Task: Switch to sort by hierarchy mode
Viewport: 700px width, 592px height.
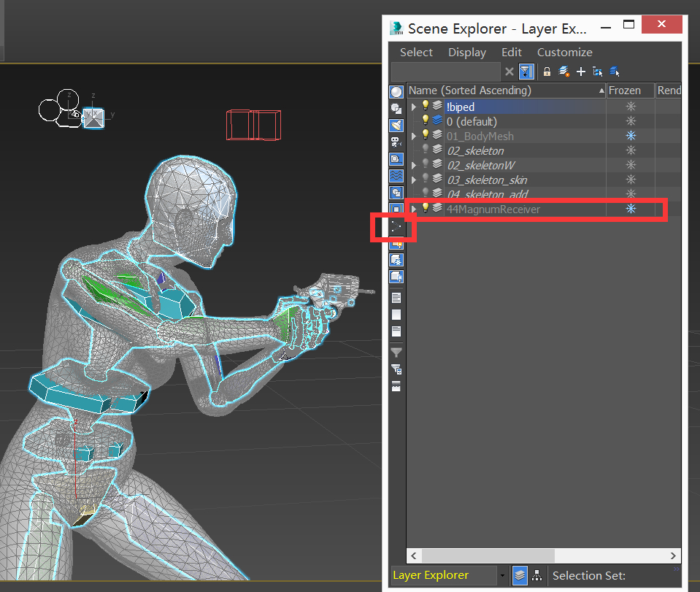Action: coord(537,575)
